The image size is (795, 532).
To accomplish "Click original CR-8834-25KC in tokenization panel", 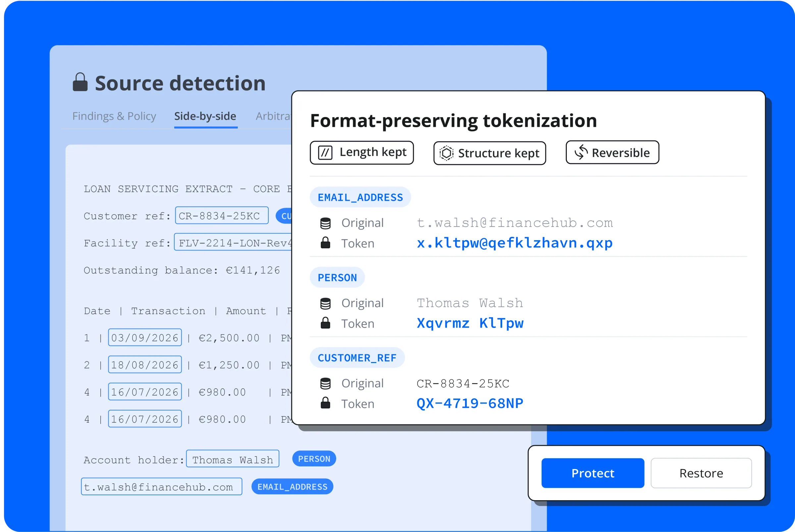I will pyautogui.click(x=463, y=383).
